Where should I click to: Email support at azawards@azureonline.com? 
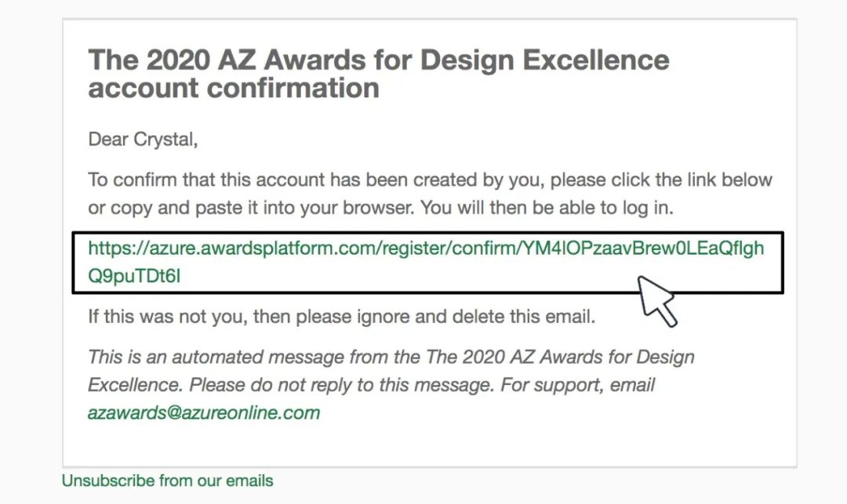(204, 413)
